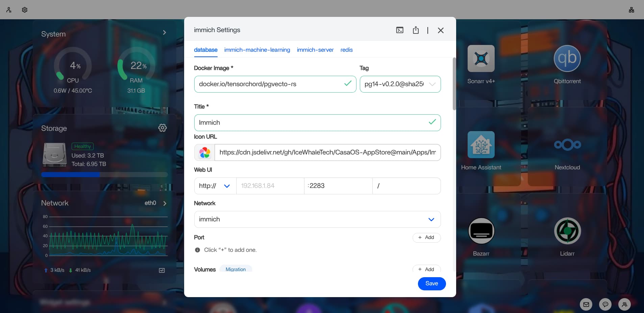Viewport: 644px width, 313px height.
Task: Click the Web UI path field
Action: click(x=406, y=186)
